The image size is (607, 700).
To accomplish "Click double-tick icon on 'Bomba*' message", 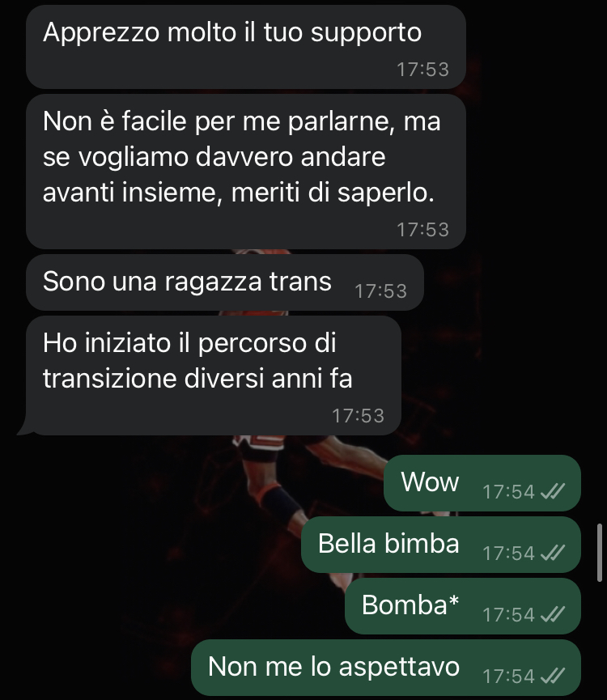I will pos(553,615).
